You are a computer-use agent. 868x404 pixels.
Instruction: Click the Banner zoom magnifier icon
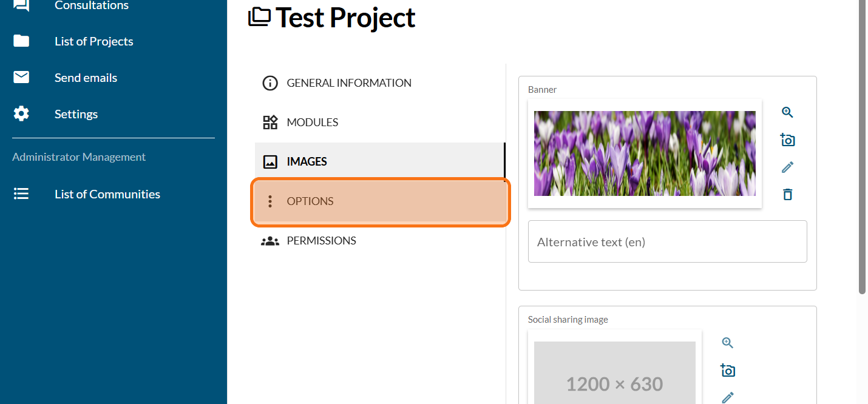coord(787,112)
